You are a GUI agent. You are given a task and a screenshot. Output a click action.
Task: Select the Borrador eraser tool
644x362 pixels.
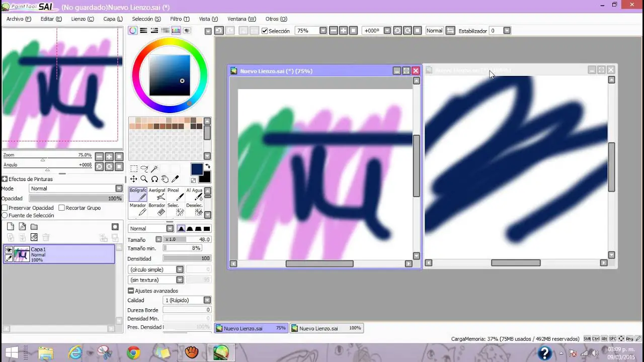(x=157, y=209)
